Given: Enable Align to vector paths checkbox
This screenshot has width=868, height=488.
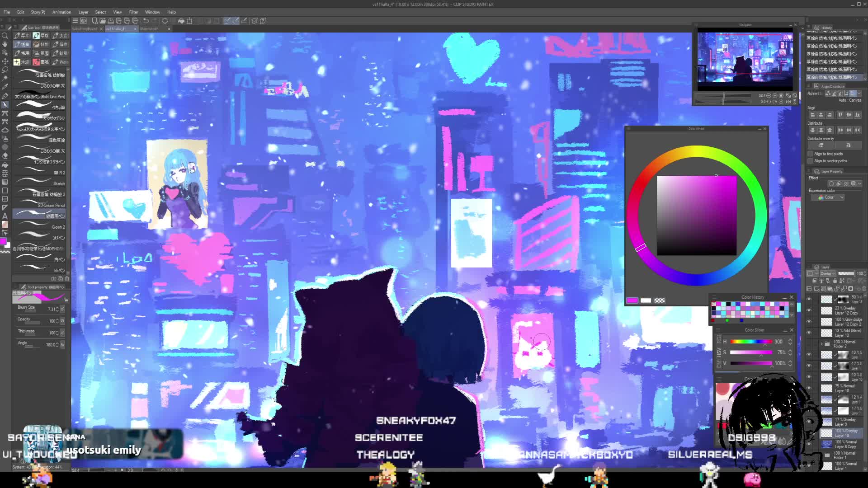Looking at the screenshot, I should click(810, 161).
